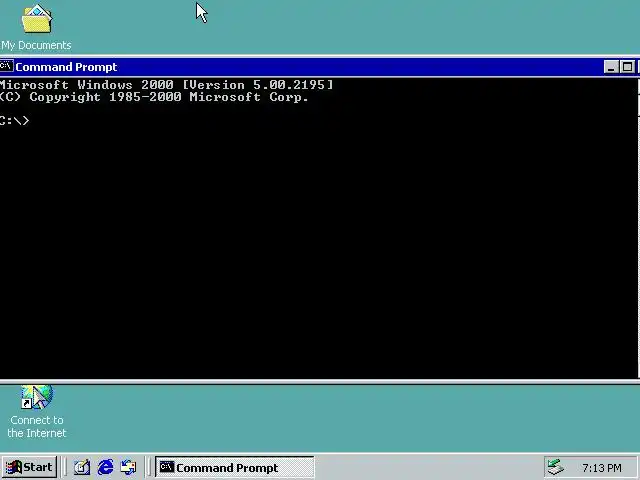
Task: Click the Command Prompt window title text
Action: pyautogui.click(x=66, y=67)
